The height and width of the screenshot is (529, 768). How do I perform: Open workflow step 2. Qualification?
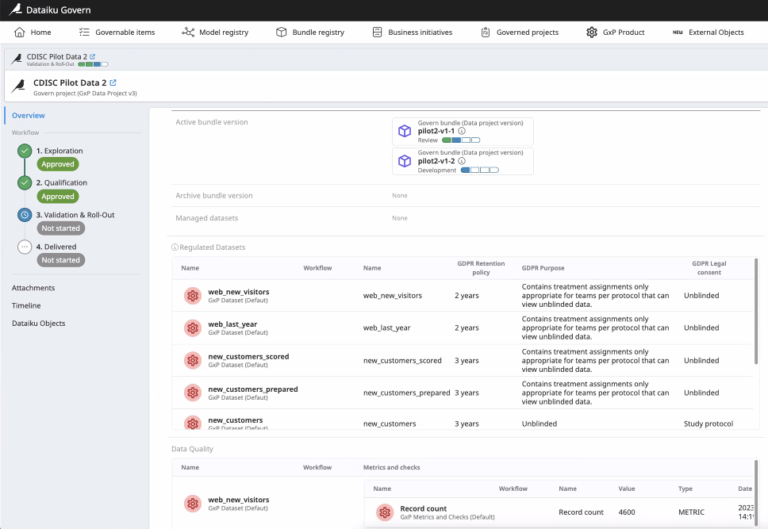61,183
